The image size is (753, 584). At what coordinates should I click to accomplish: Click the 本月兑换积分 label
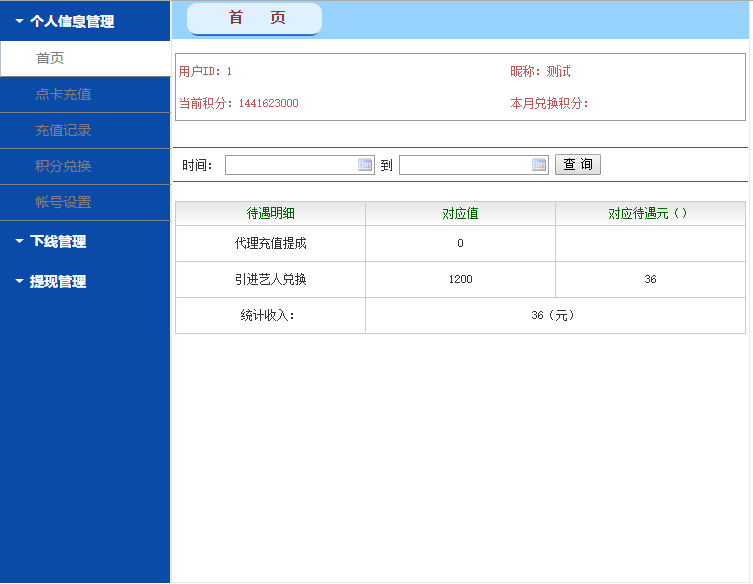pos(549,103)
